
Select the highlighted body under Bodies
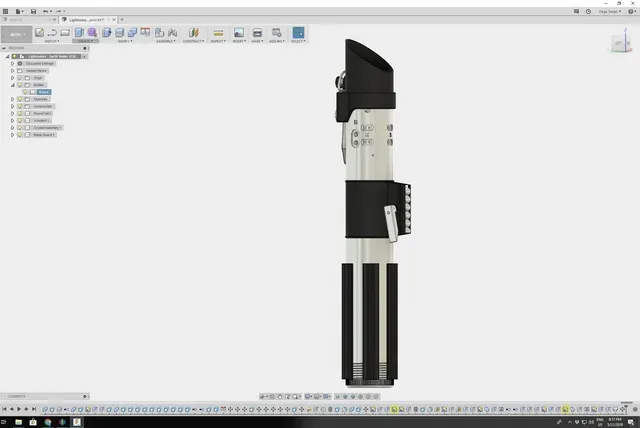[44, 92]
